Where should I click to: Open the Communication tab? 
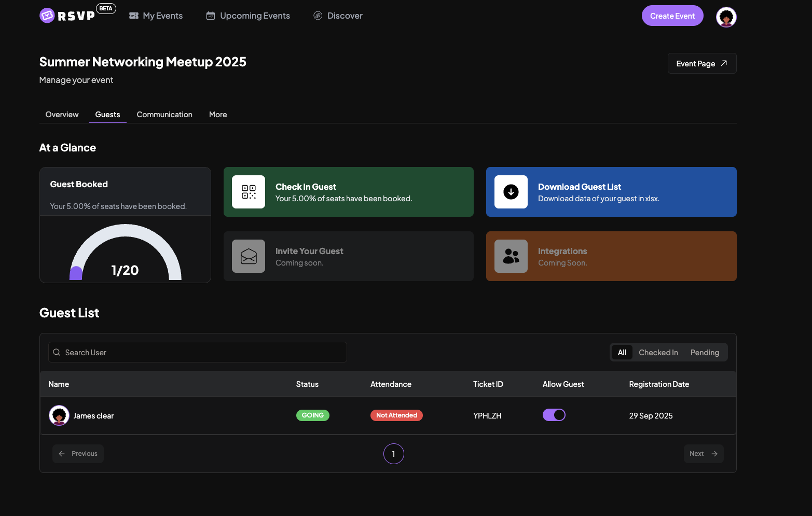coord(164,115)
